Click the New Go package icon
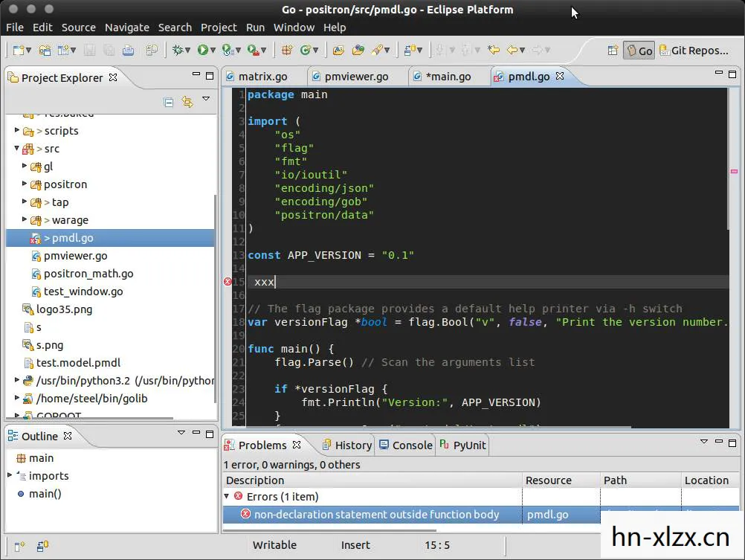Viewport: 745px width, 560px height. (287, 50)
